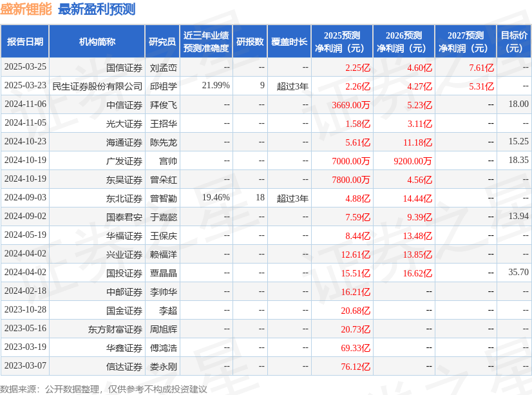Click target price 18.00

pos(518,104)
